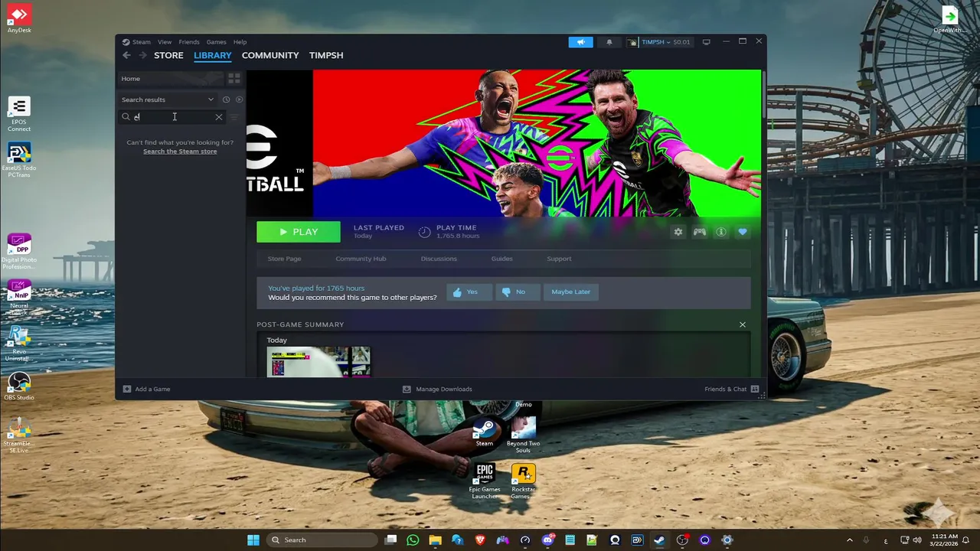Click the green PLAY button

(299, 232)
